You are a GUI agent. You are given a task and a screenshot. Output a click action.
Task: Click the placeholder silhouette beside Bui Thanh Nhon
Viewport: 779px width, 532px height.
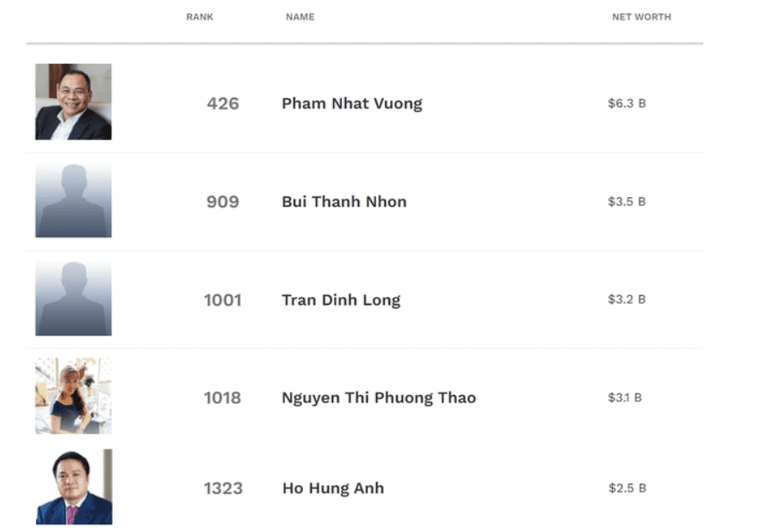(x=73, y=201)
